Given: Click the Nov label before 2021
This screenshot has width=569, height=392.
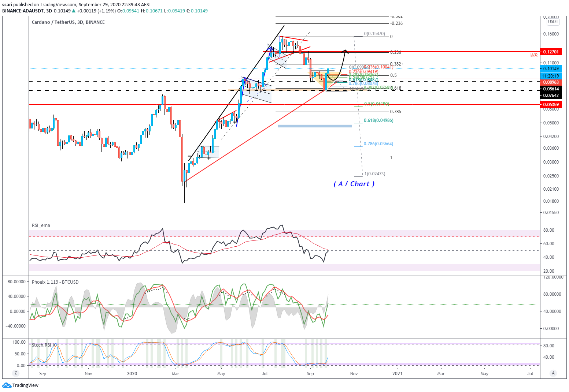Looking at the screenshot, I should click(x=354, y=374).
